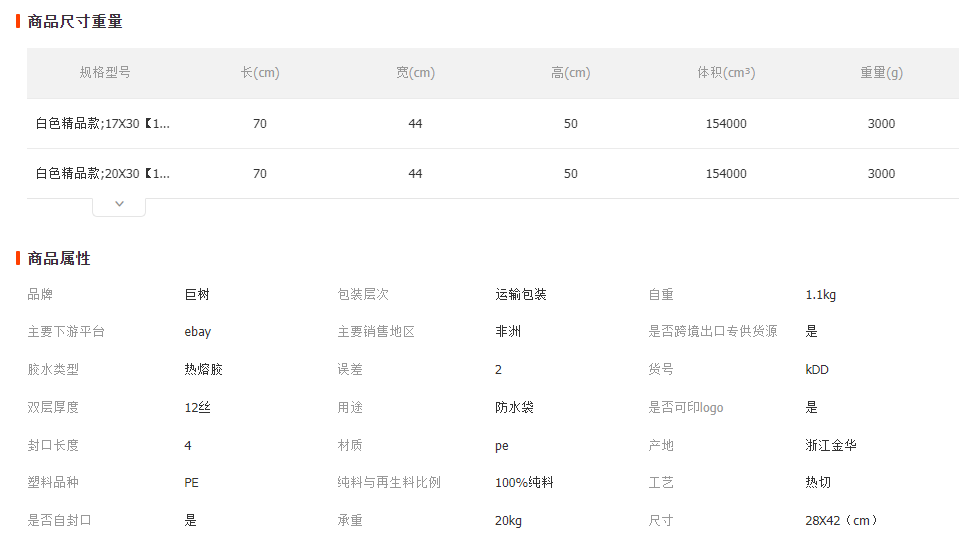Click the brand value 巨树
964x546 pixels.
[x=197, y=295]
